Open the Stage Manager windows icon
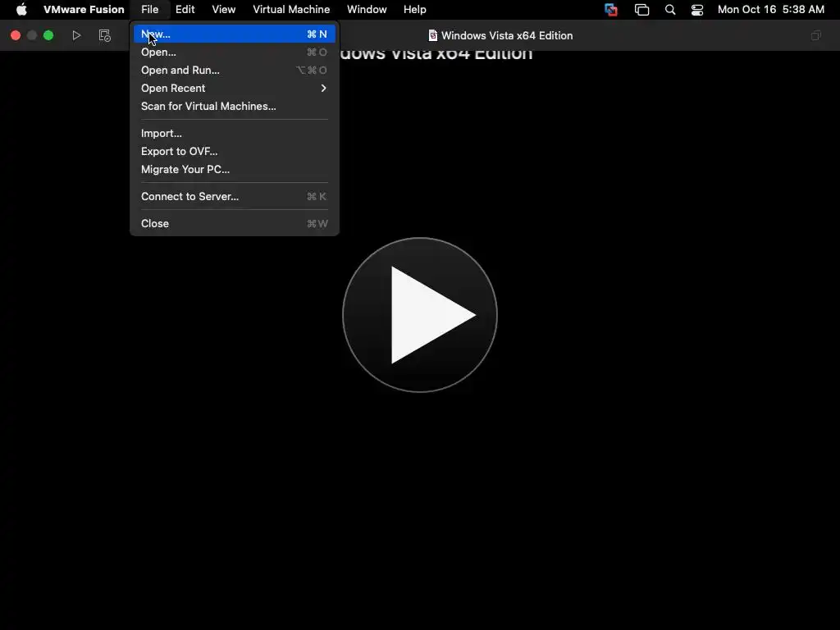The width and height of the screenshot is (840, 630). 641,10
